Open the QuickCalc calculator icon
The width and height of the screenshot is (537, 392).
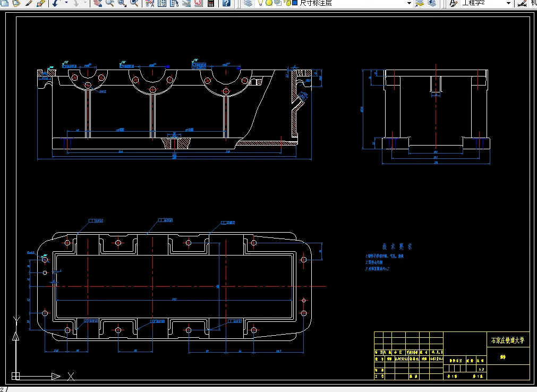[211, 3]
